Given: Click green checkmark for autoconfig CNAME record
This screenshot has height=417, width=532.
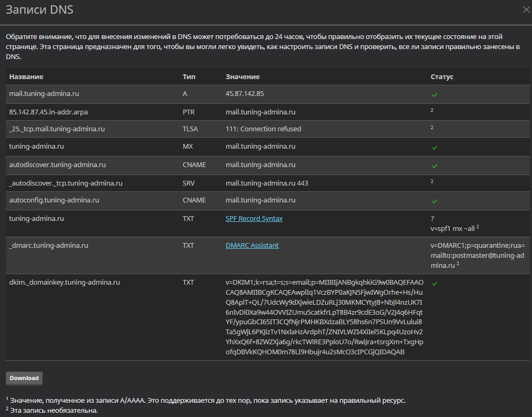Looking at the screenshot, I should click(x=434, y=201).
